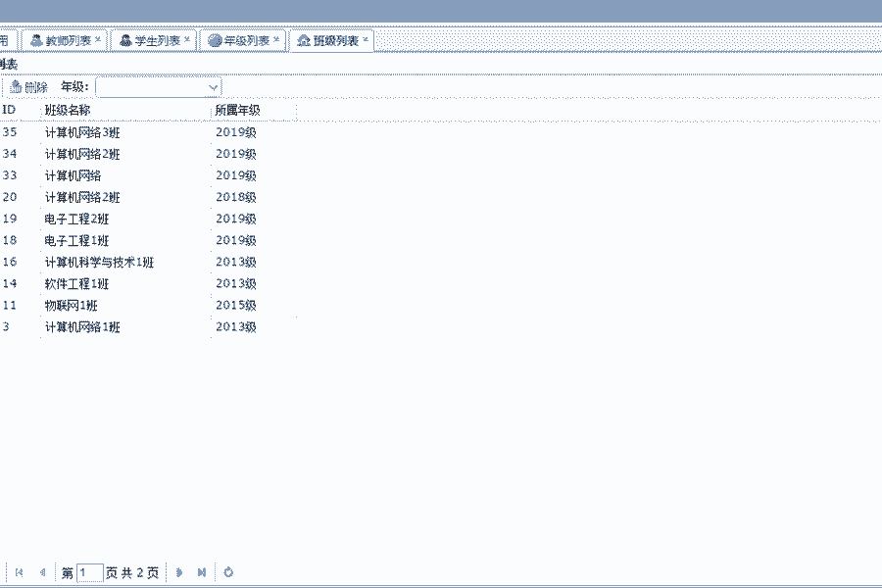
Task: Switch to the 学生列表 tab
Action: point(154,40)
